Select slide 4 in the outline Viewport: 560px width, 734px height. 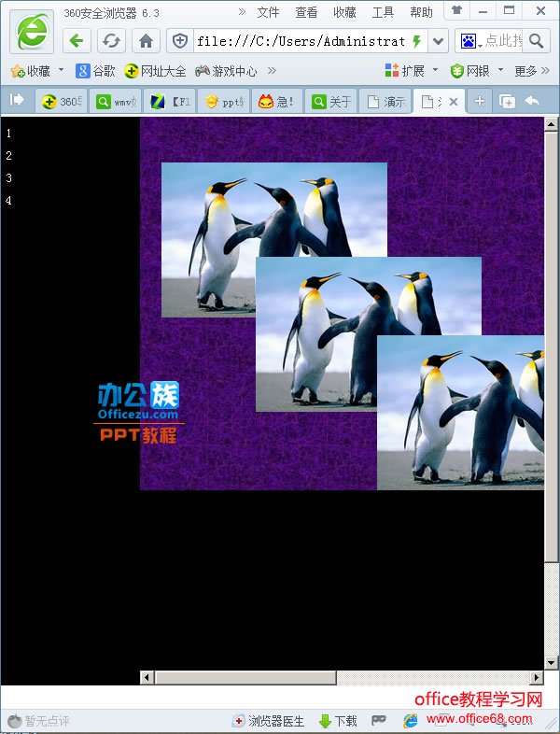pos(8,201)
